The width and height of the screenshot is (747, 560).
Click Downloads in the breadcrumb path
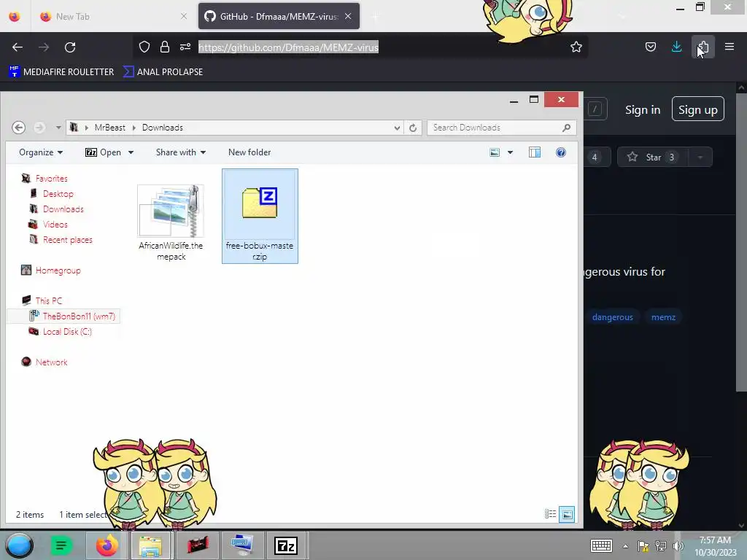pos(163,128)
